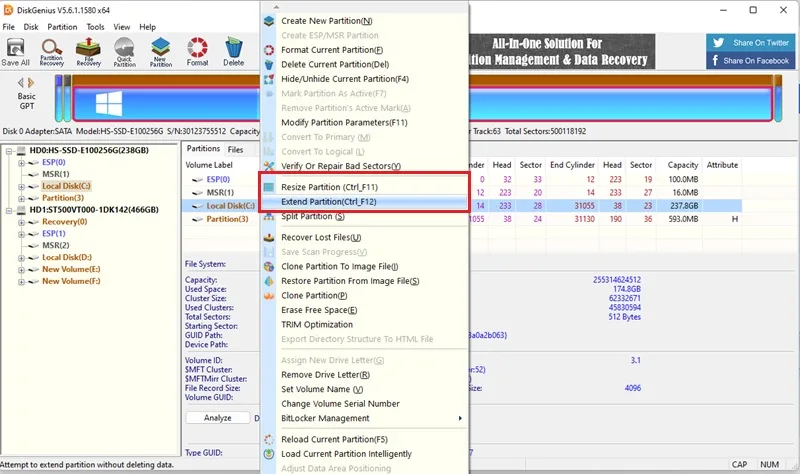The height and width of the screenshot is (474, 800).
Task: Collapse the HD1:ST500VT000 disk node
Action: pyautogui.click(x=9, y=210)
